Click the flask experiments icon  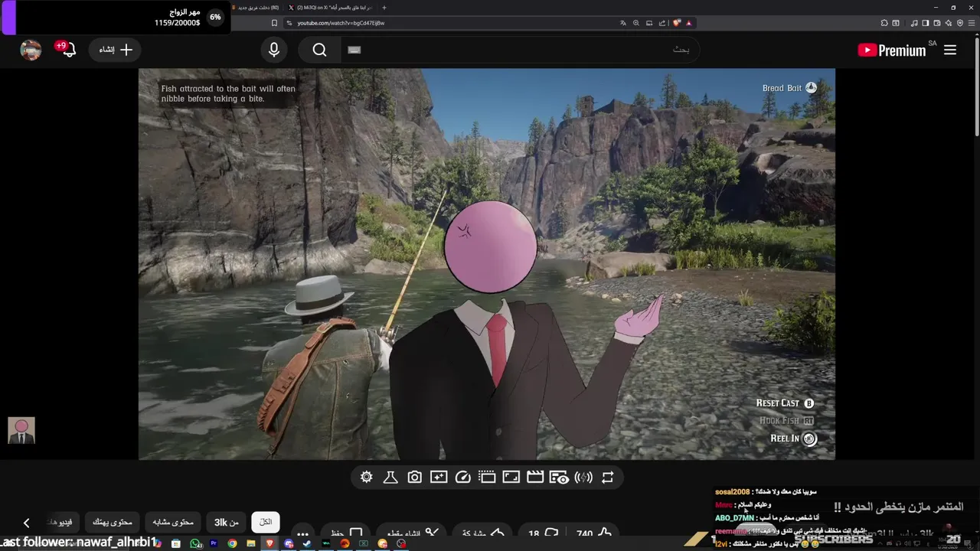pyautogui.click(x=390, y=477)
